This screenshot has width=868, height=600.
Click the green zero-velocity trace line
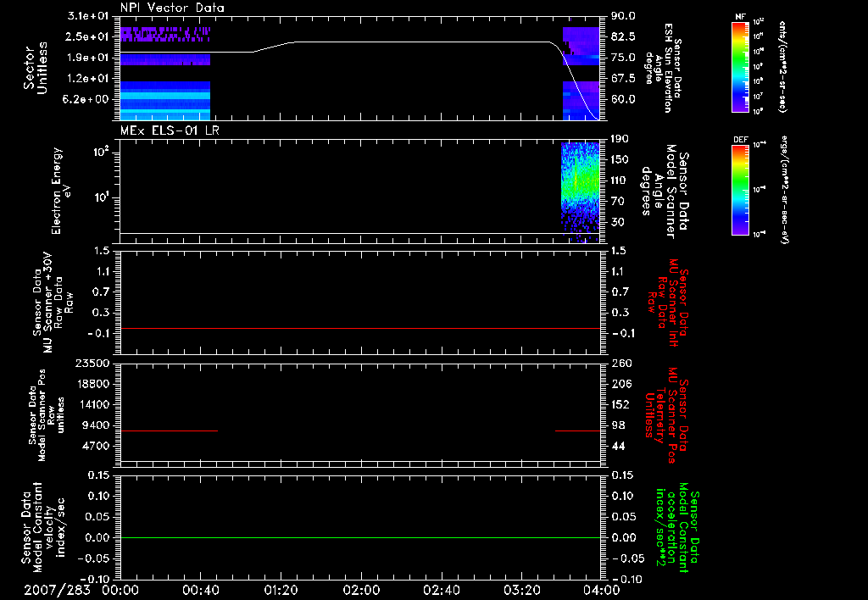[360, 537]
